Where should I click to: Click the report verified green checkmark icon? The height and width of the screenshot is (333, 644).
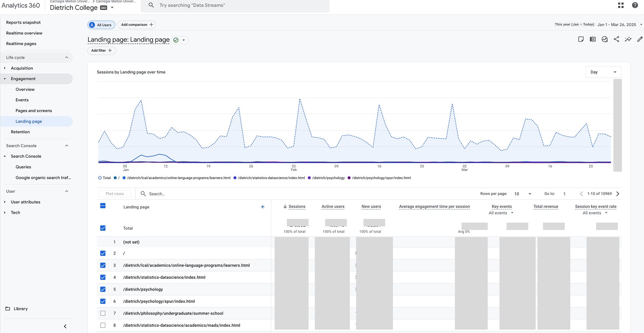point(176,40)
